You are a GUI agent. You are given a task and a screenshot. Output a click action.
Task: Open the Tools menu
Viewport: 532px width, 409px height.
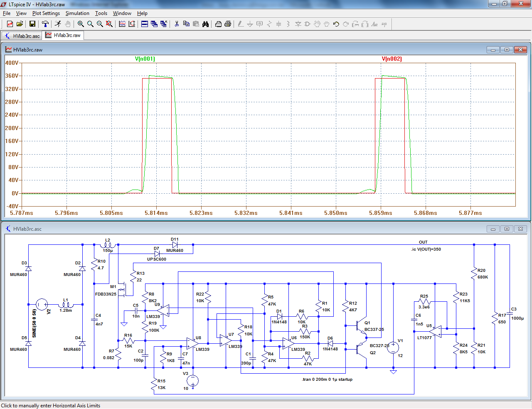point(101,13)
